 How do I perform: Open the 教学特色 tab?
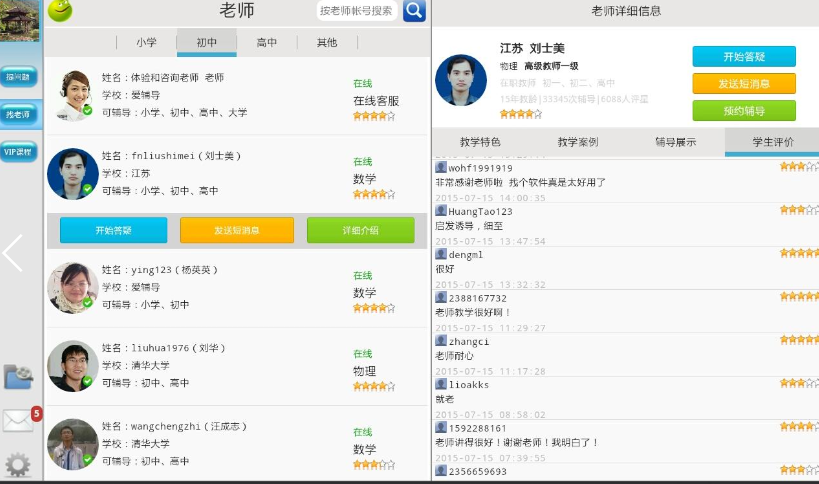coord(481,141)
